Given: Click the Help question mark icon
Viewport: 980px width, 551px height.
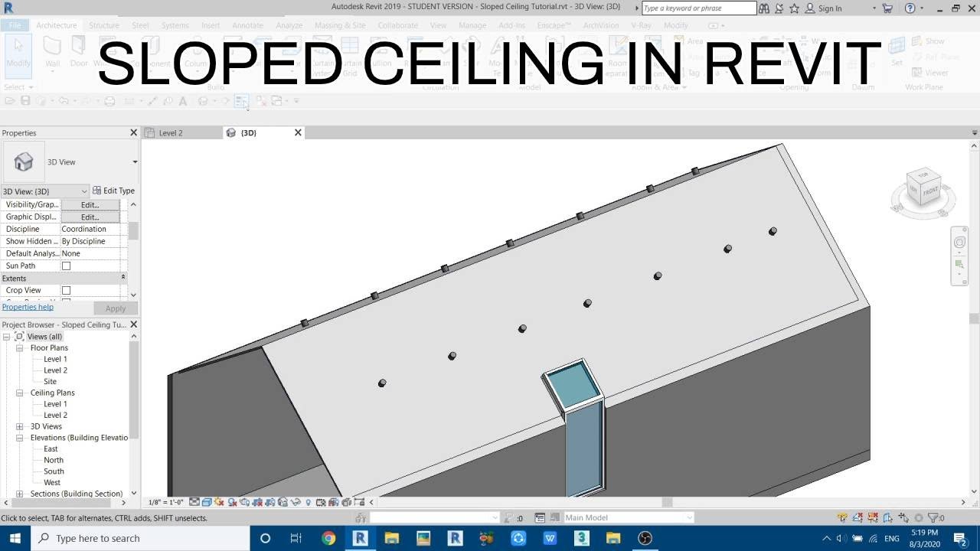Looking at the screenshot, I should pos(910,8).
